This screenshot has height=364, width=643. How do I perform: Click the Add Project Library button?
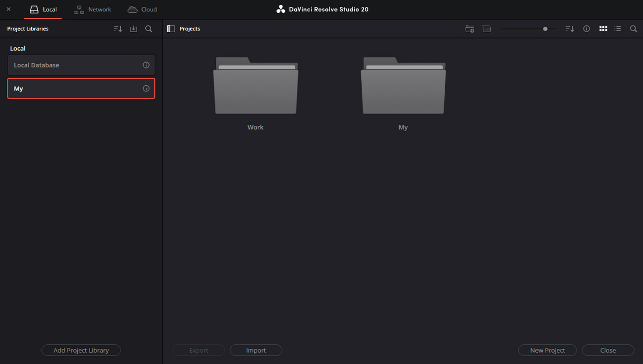[x=81, y=350]
